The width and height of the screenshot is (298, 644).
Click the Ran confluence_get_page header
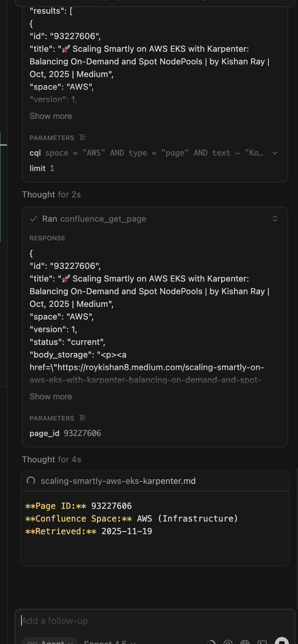94,219
